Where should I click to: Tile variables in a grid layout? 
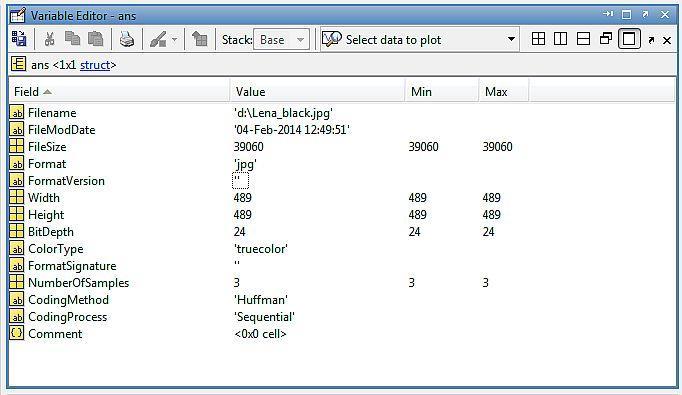coord(538,39)
